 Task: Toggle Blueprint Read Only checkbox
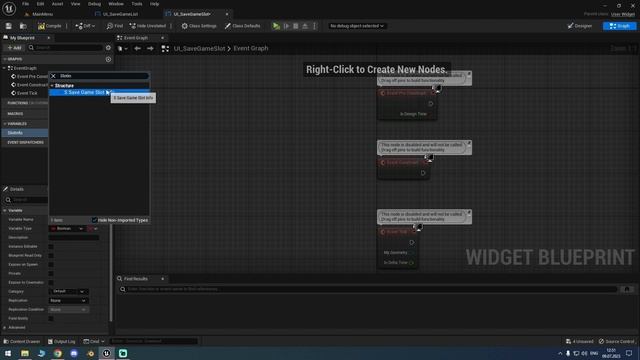[x=51, y=256]
